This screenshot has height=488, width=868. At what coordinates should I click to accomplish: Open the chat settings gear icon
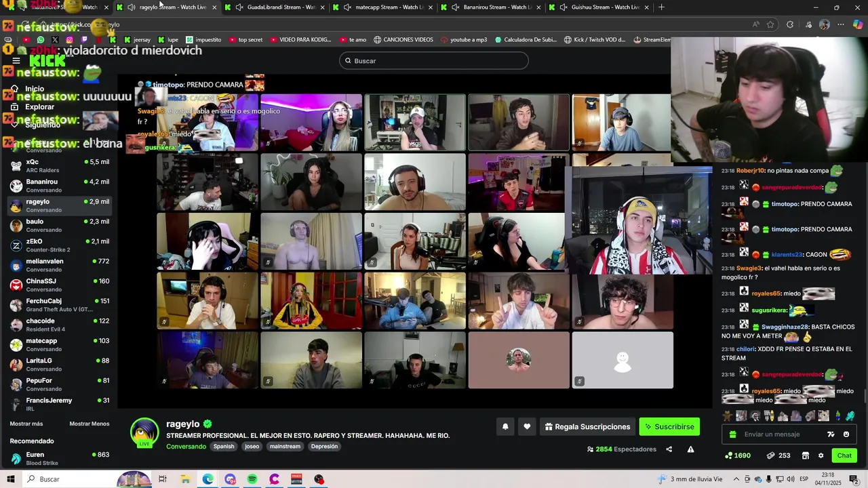coord(821,455)
